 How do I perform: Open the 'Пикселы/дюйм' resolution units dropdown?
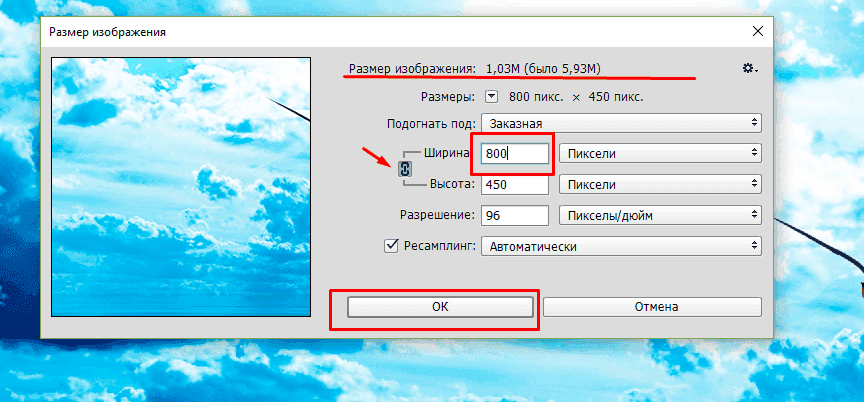point(660,215)
